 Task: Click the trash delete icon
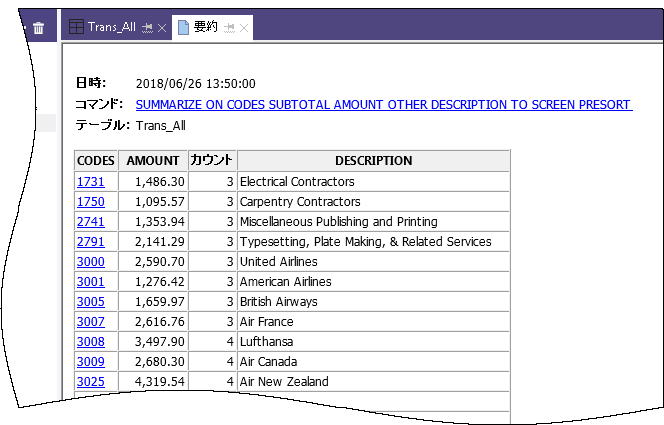tap(38, 28)
